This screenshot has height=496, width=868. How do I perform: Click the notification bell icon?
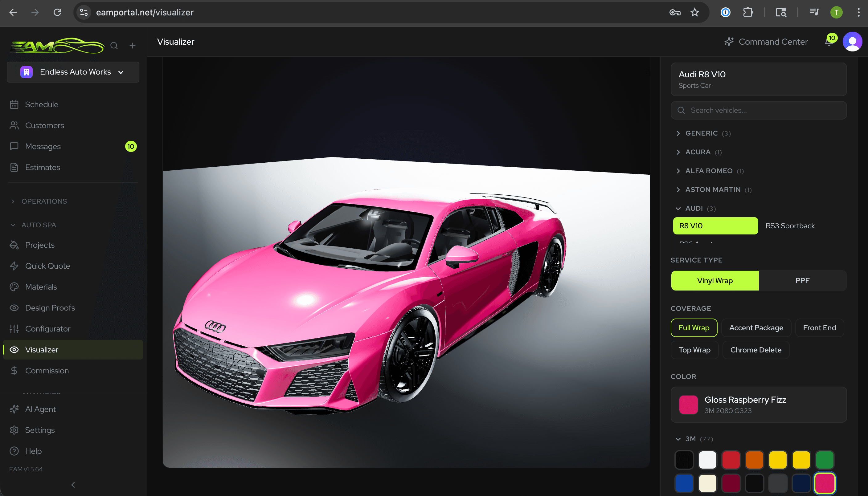coord(829,42)
